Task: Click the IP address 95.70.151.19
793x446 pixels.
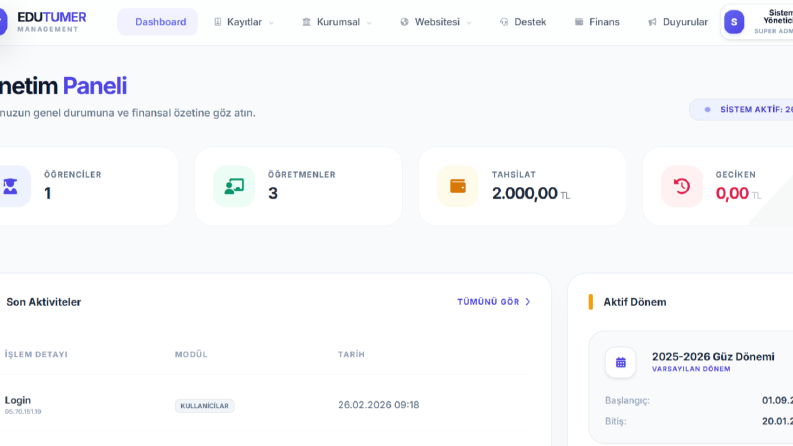Action: coord(23,412)
